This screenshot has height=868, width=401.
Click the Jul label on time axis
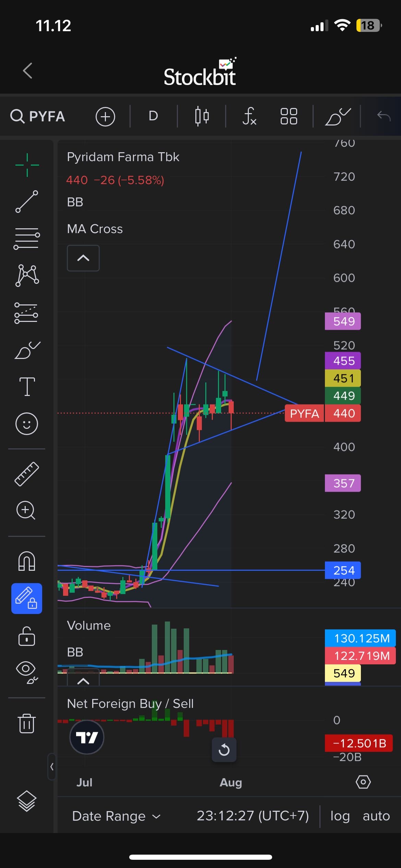point(84,782)
